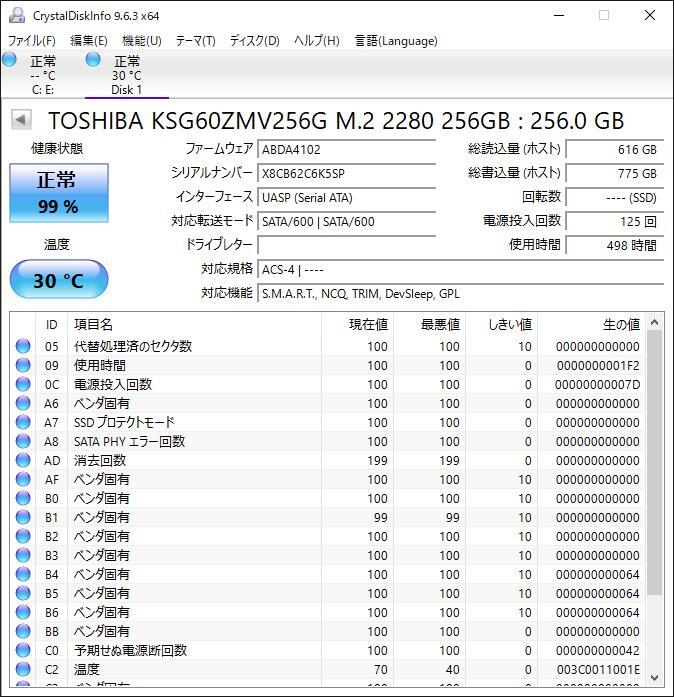Screen dimensions: 674x697
Task: Click status icon for attribute B6
Action: coord(23,612)
